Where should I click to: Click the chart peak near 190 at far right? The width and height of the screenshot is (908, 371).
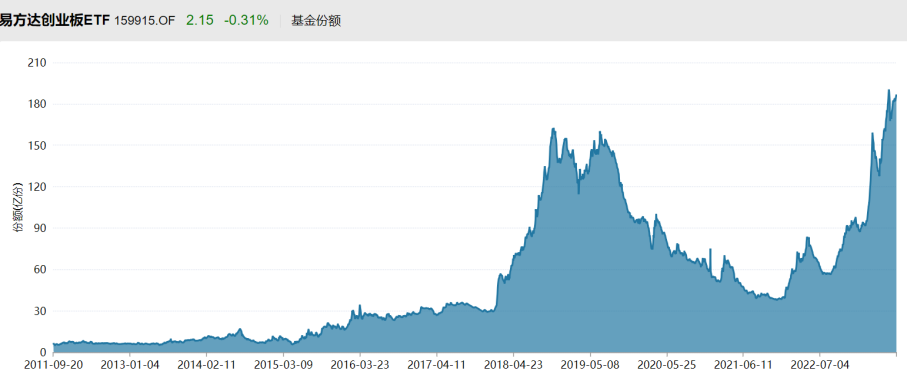(888, 90)
